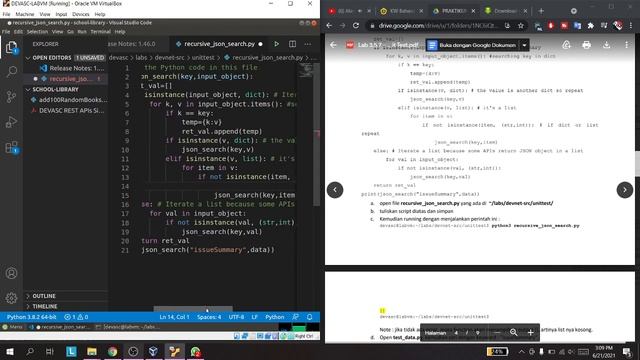
Task: Open the VirtualBox Devices menu
Action: pyautogui.click(x=80, y=14)
